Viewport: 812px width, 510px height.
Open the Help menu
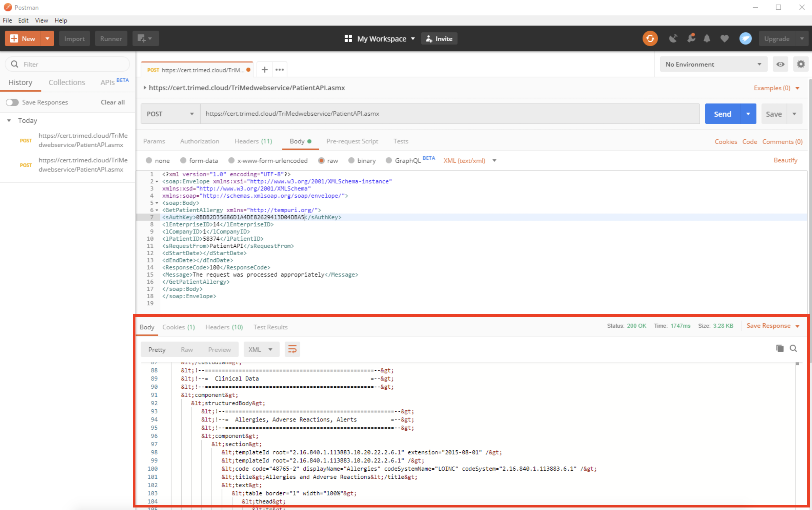tap(61, 20)
